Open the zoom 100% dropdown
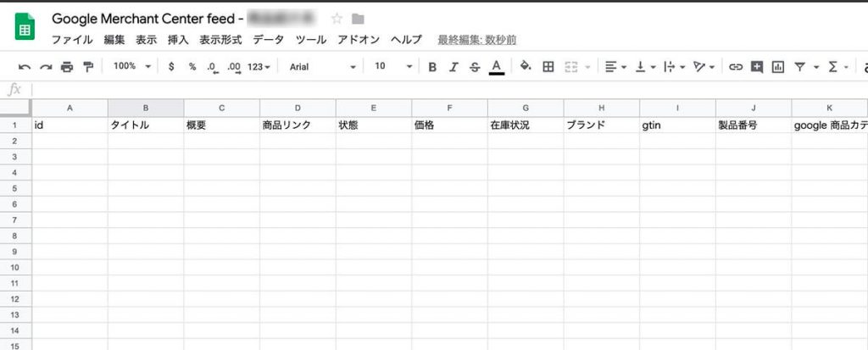868x350 pixels. click(x=131, y=66)
